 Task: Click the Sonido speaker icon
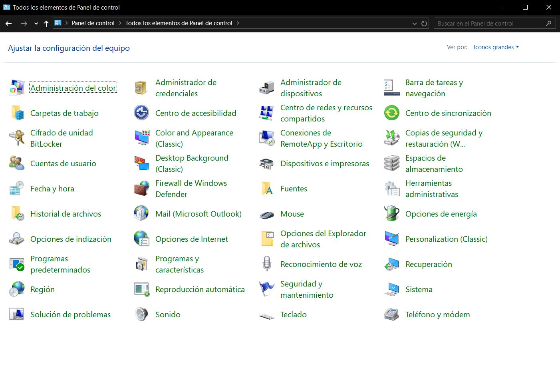(141, 314)
